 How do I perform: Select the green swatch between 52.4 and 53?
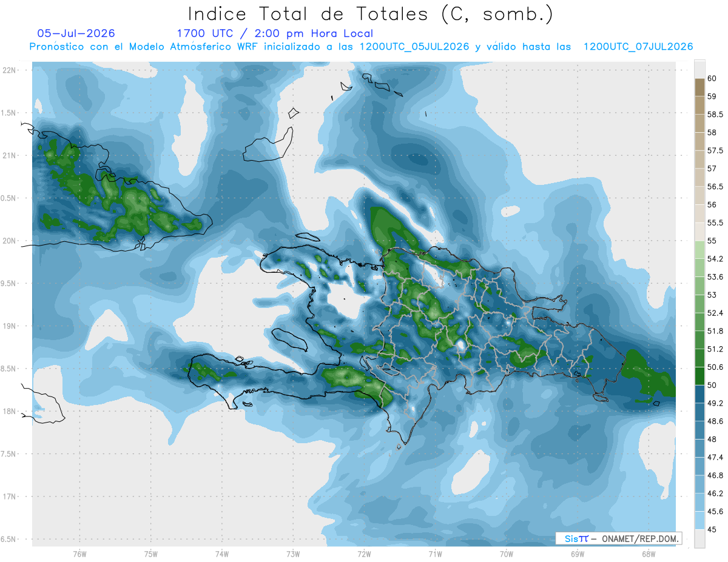point(699,304)
